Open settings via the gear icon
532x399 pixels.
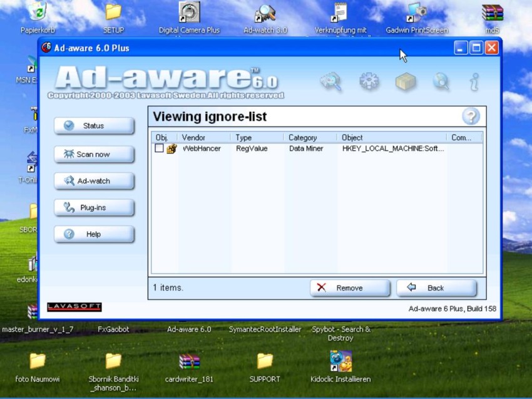tap(369, 81)
